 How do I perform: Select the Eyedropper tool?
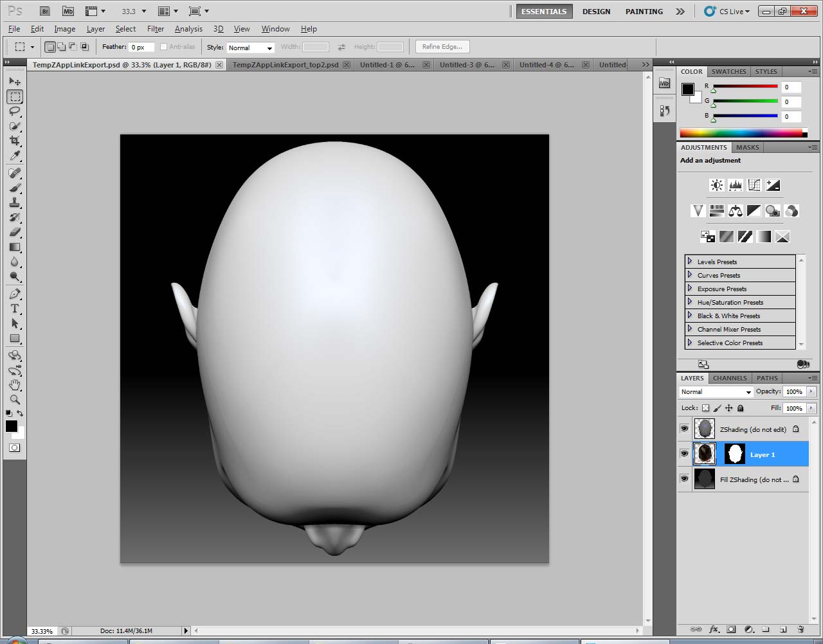pos(15,156)
